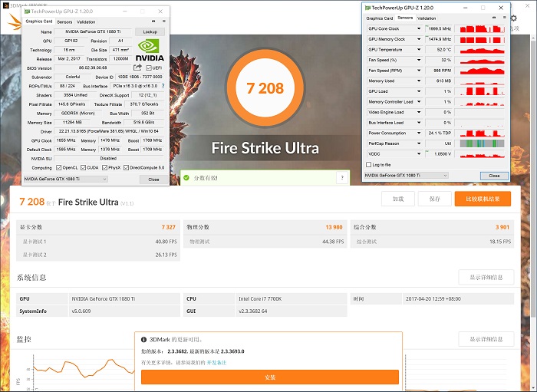Click the Bus Interface question mark icon
The height and width of the screenshot is (392, 537).
pyautogui.click(x=163, y=86)
